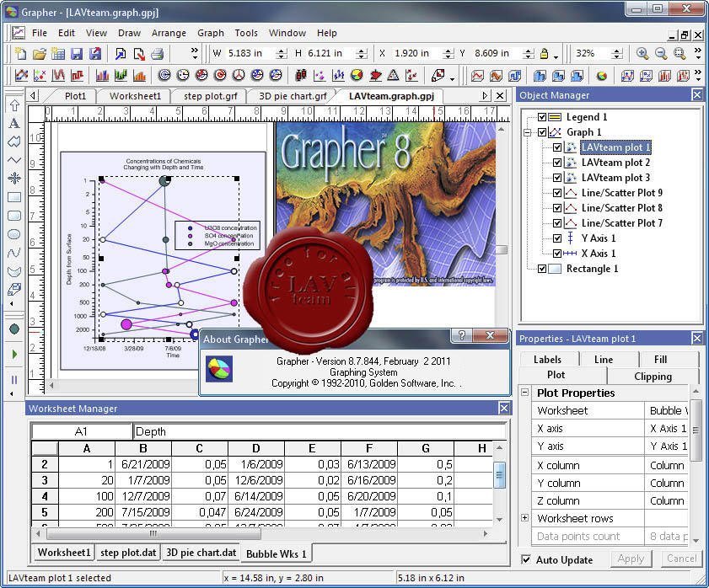Viewport: 709px width, 588px height.
Task: Expand the 3D graph toolbar overflow chevron
Action: click(698, 75)
